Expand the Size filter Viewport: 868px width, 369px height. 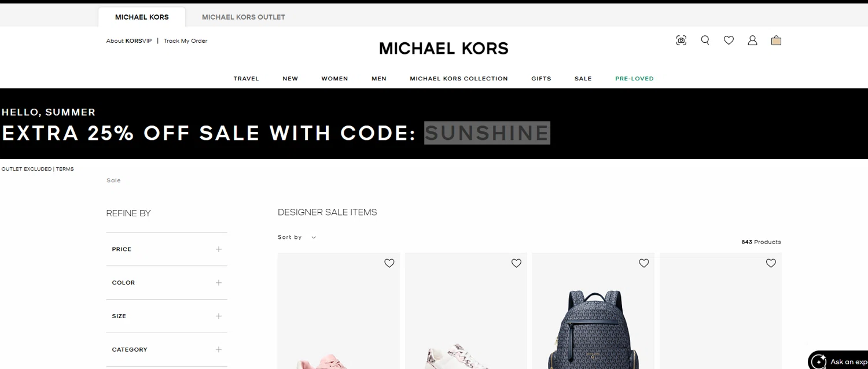tap(167, 316)
